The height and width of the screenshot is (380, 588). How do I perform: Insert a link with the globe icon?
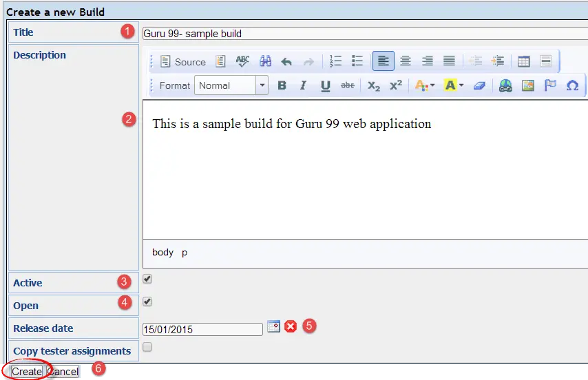click(505, 86)
